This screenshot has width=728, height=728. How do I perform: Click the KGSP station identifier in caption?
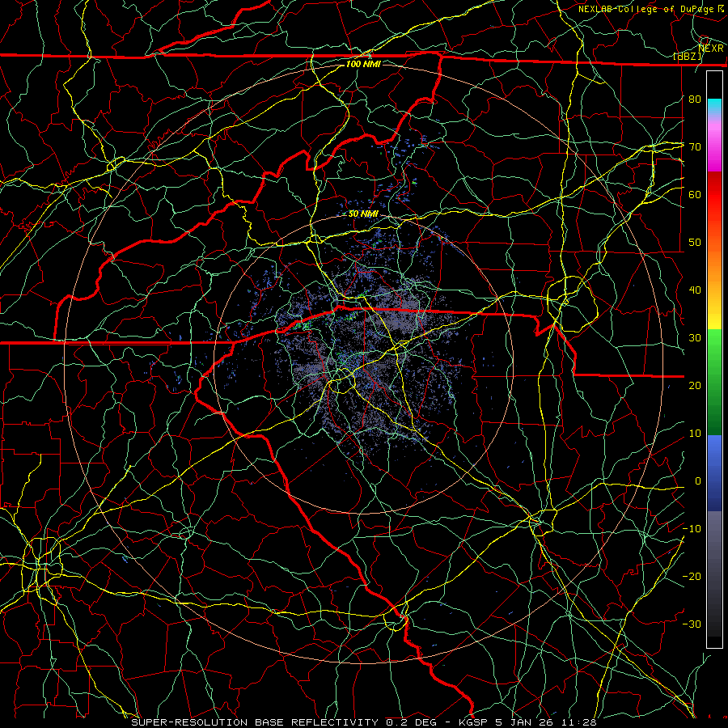pos(474,722)
